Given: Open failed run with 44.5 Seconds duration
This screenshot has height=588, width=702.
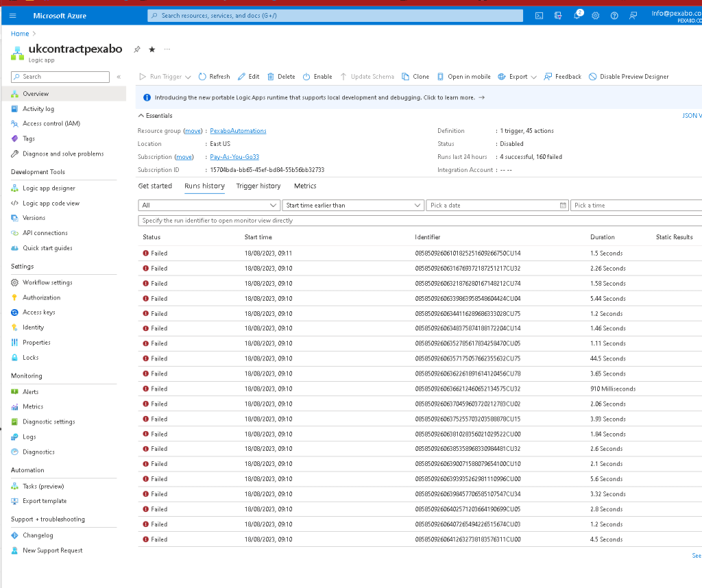Looking at the screenshot, I should (x=420, y=358).
